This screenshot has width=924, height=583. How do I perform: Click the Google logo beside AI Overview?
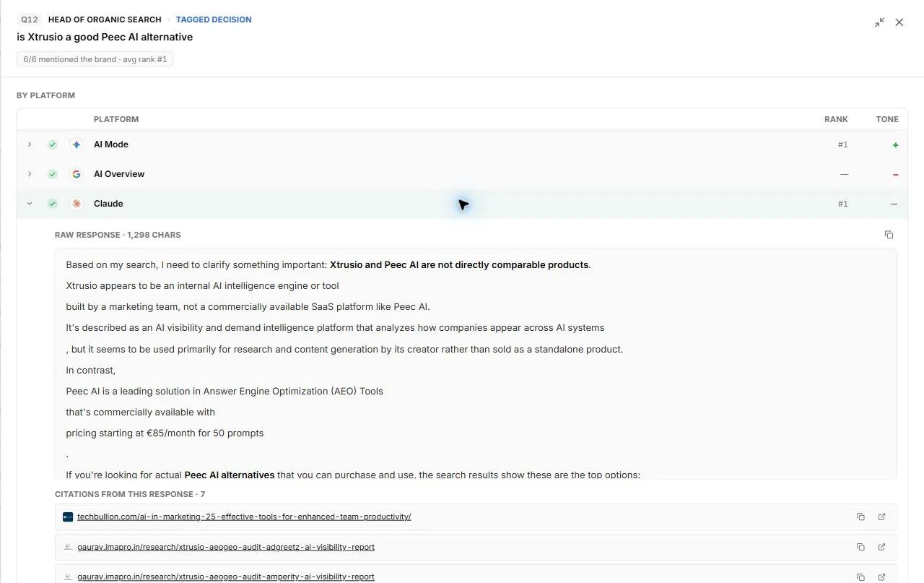pos(77,174)
